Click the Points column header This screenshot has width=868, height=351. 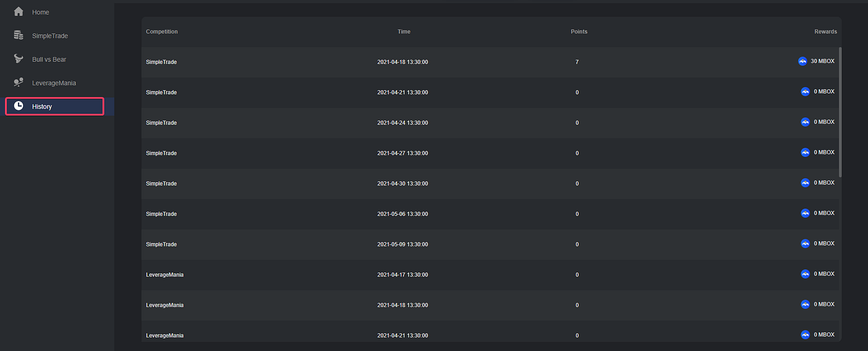pos(579,32)
